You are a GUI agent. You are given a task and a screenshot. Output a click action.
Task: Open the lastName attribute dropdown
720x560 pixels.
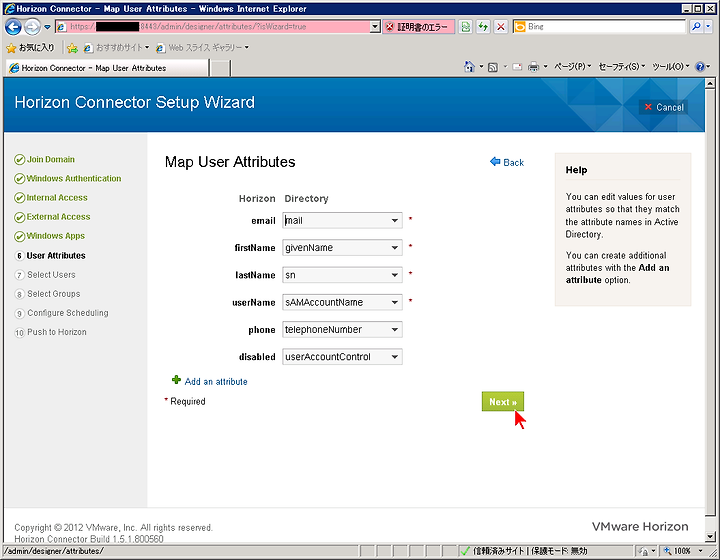click(342, 275)
